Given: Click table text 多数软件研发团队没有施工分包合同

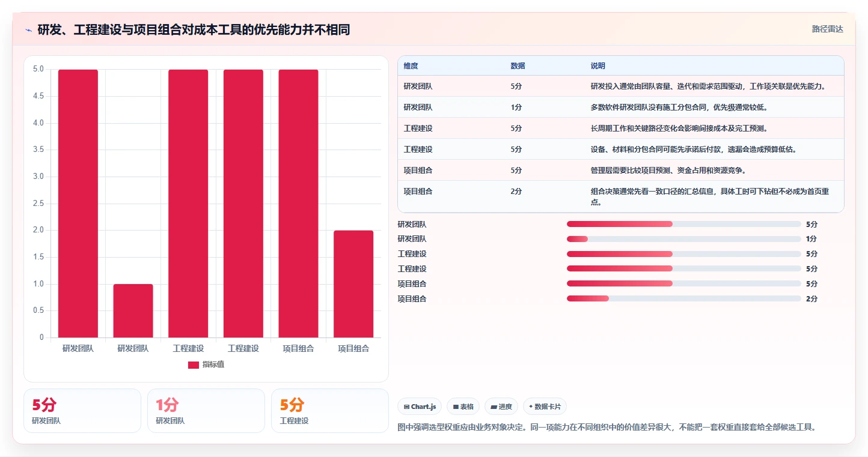Looking at the screenshot, I should tap(649, 107).
